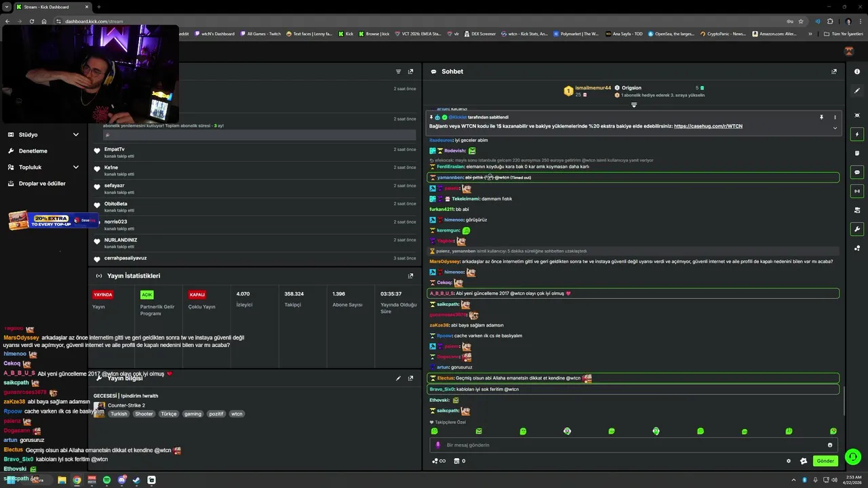This screenshot has width=868, height=488.
Task: Edit Yayın bilgisi with the pencil icon
Action: tap(398, 378)
